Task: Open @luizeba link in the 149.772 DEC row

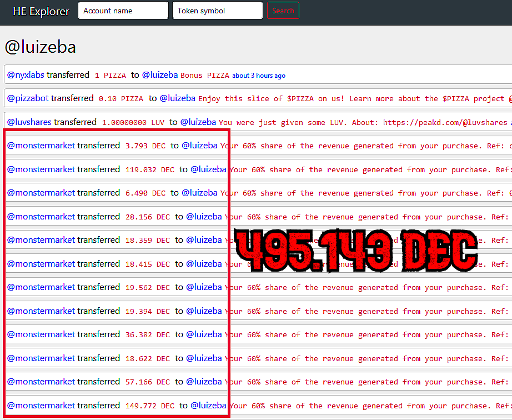Action: (x=208, y=406)
